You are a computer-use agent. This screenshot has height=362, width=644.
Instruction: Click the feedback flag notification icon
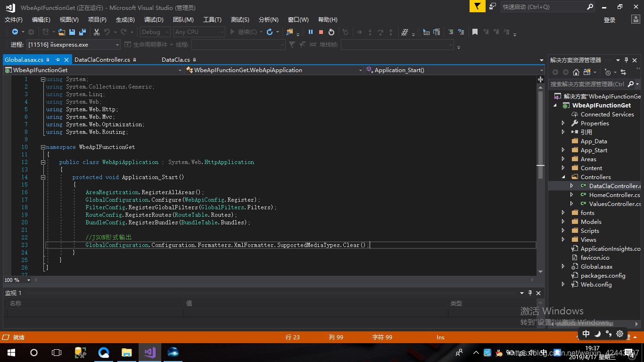click(478, 6)
